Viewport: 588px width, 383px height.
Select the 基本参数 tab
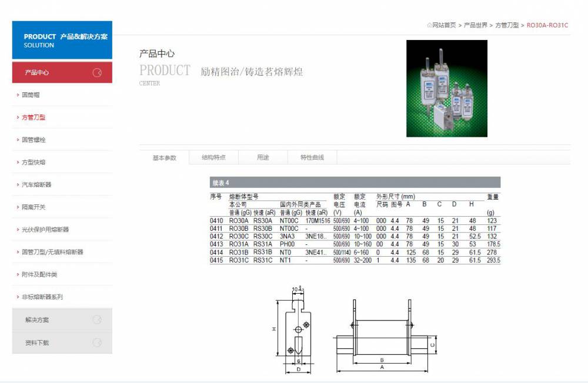coord(164,157)
